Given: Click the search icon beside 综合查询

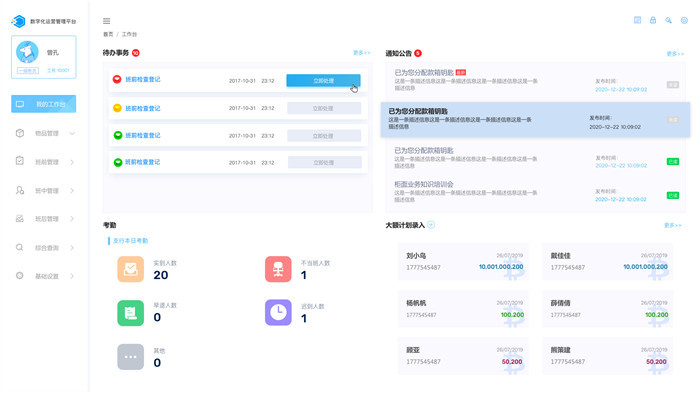Looking at the screenshot, I should coord(20,247).
